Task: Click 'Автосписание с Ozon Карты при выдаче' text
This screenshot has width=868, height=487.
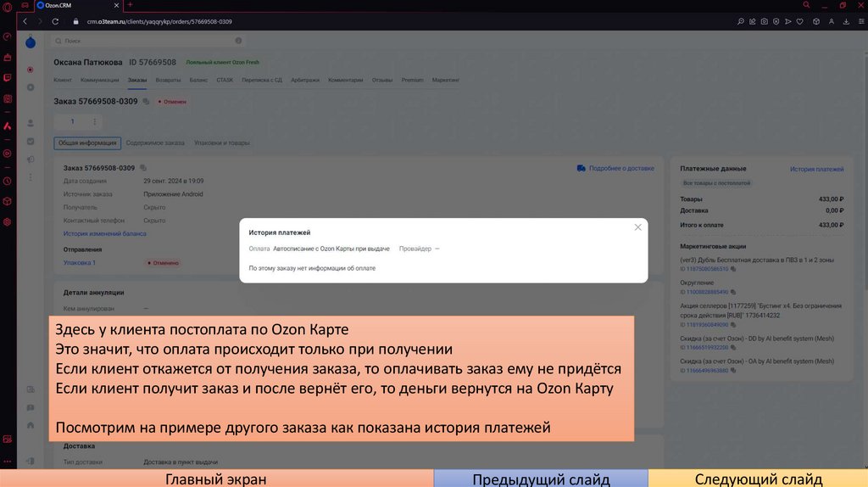Action: pyautogui.click(x=331, y=249)
